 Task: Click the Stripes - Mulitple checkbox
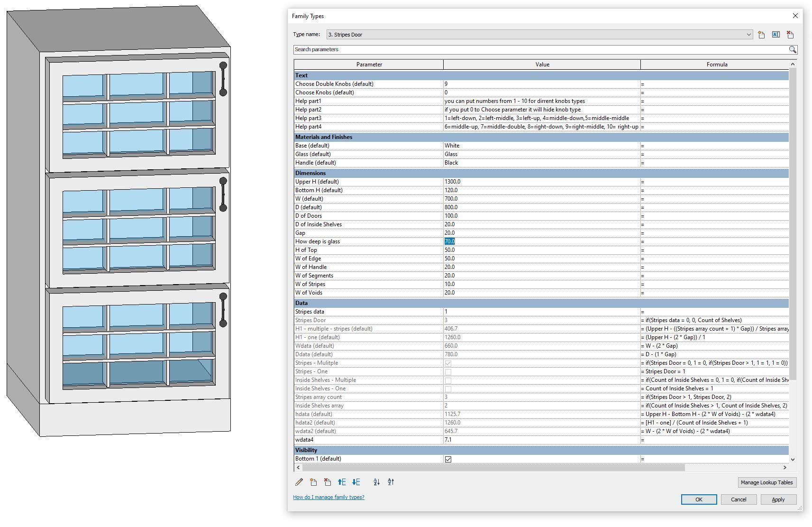tap(448, 363)
